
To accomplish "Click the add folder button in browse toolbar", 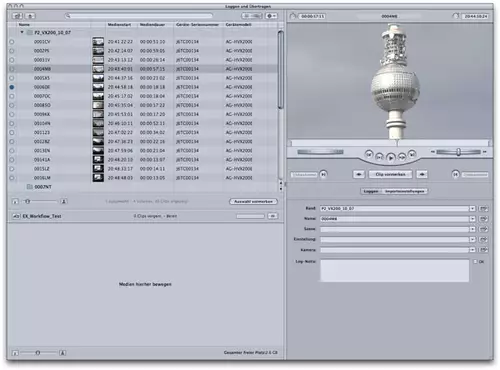I will tap(17, 16).
